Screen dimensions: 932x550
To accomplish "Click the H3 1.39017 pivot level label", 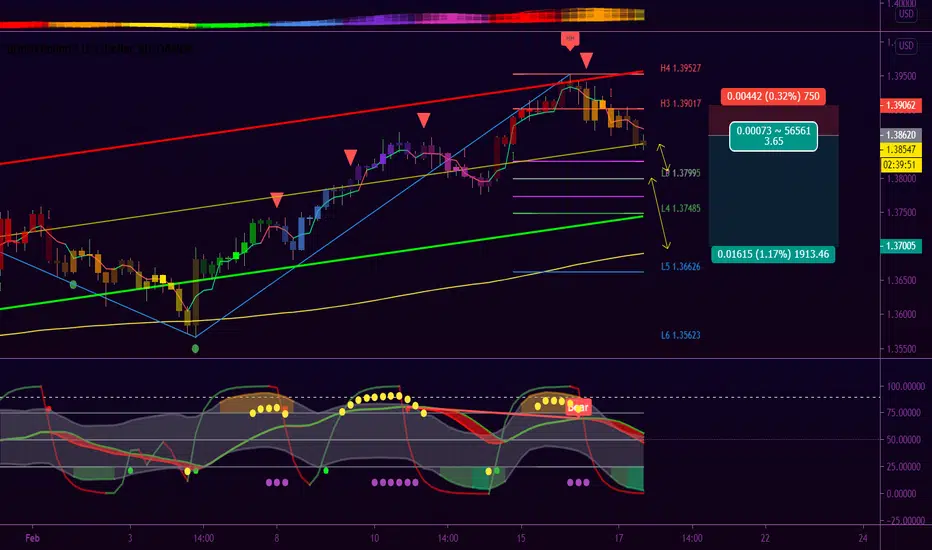I will point(681,103).
